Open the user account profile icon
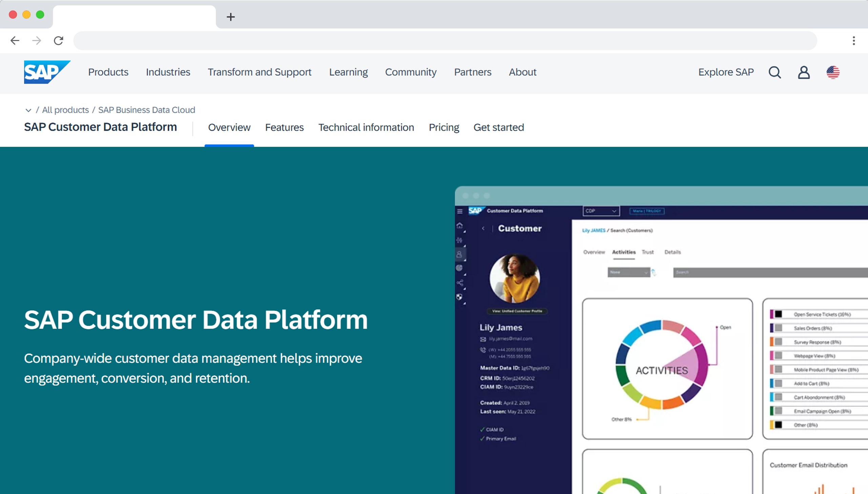The height and width of the screenshot is (494, 868). tap(804, 72)
